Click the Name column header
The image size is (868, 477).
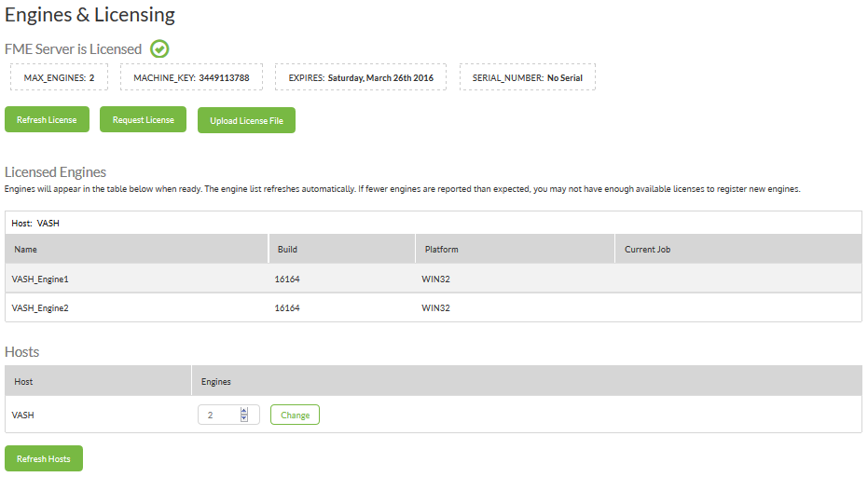click(137, 249)
